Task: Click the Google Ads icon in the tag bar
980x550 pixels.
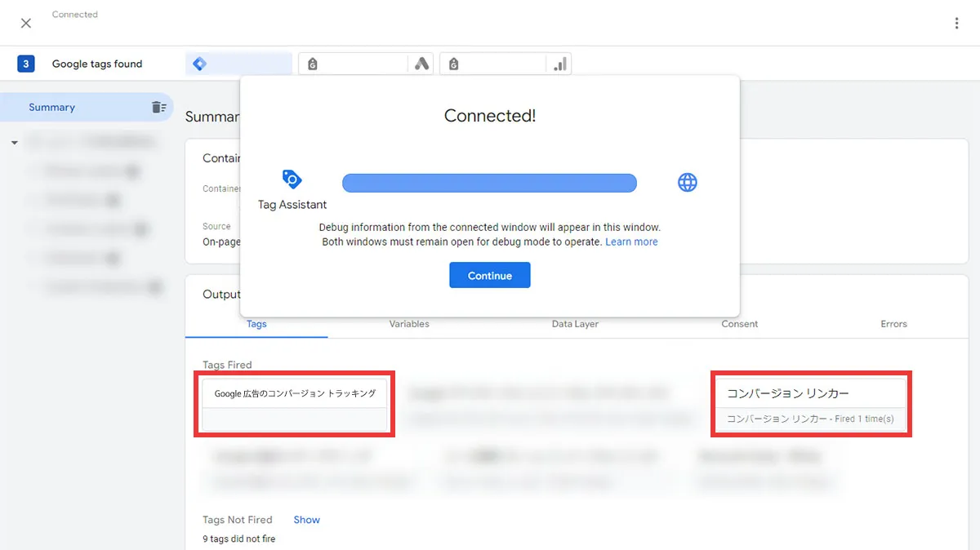Action: 422,63
